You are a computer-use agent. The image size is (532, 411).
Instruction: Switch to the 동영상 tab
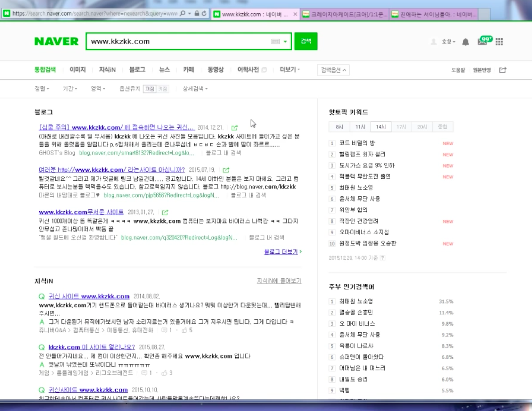point(216,70)
